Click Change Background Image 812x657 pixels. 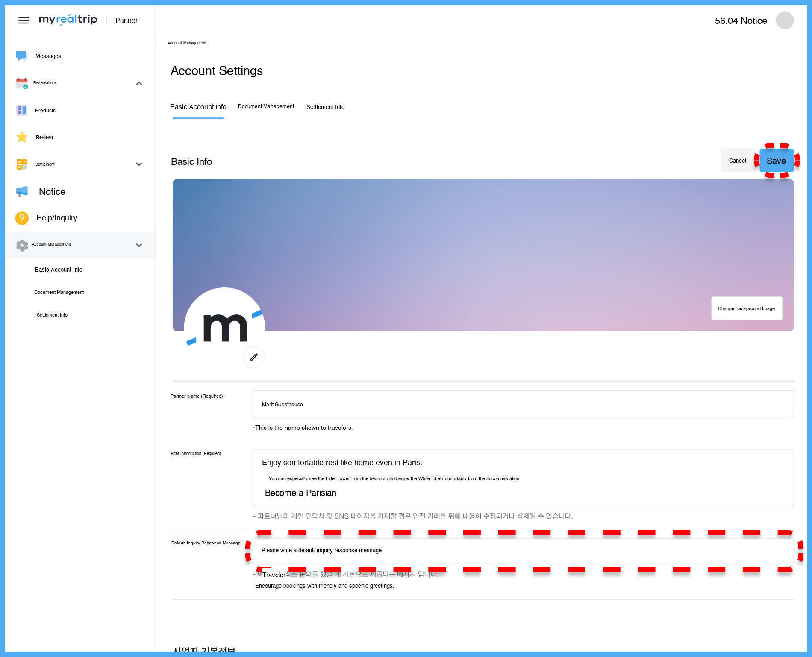[x=746, y=308]
